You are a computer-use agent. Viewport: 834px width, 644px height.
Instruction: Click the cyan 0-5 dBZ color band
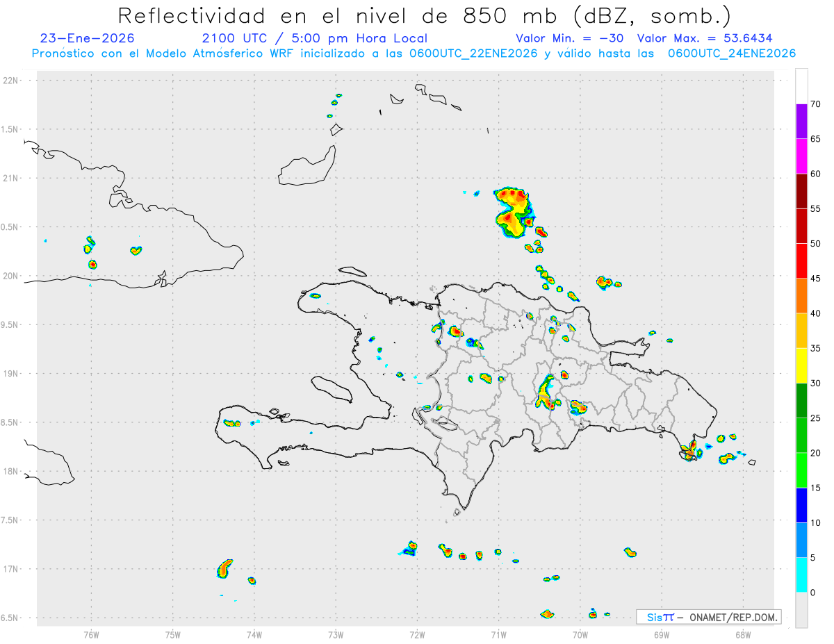(x=801, y=575)
